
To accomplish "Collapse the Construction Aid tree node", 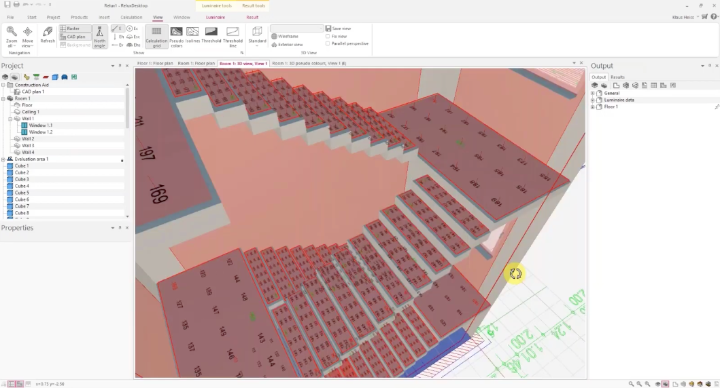I will pyautogui.click(x=3, y=85).
